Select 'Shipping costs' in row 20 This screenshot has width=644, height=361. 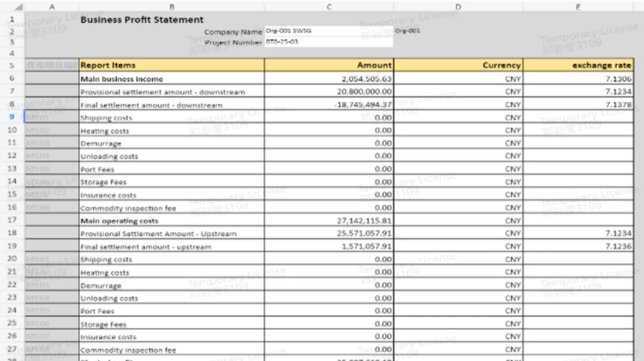172,259
